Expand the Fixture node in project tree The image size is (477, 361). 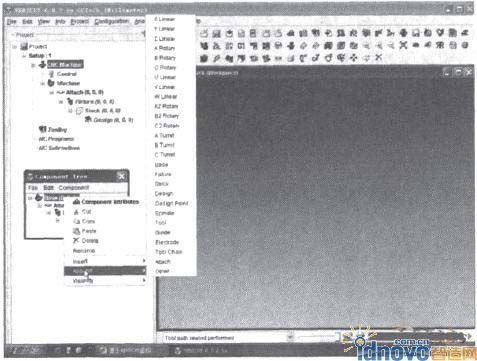(61, 102)
